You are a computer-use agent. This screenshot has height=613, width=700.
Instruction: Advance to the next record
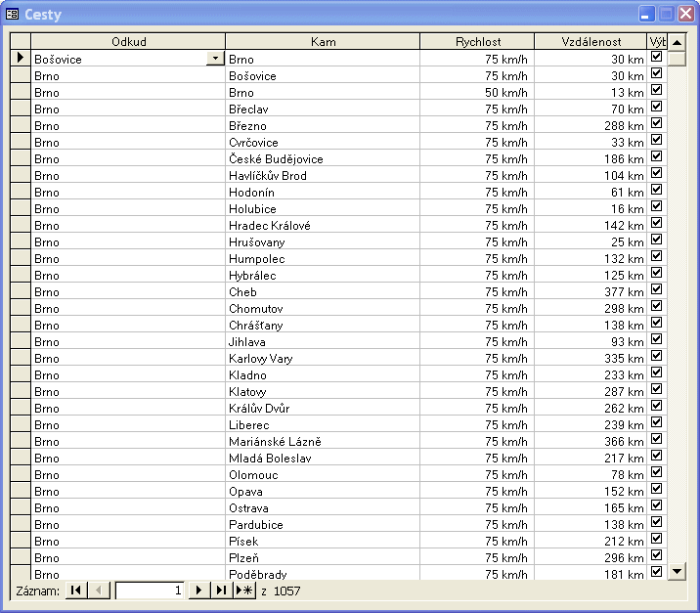click(x=198, y=591)
